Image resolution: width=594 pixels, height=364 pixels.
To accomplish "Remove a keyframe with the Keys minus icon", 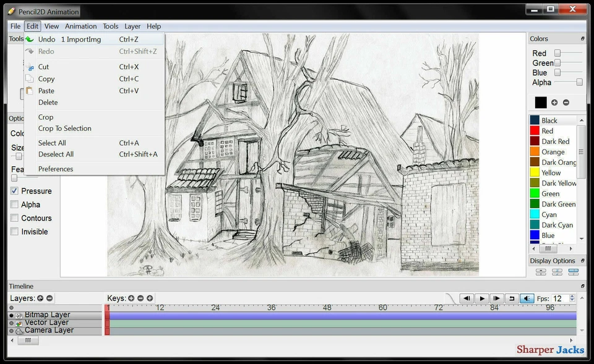I will coord(140,297).
